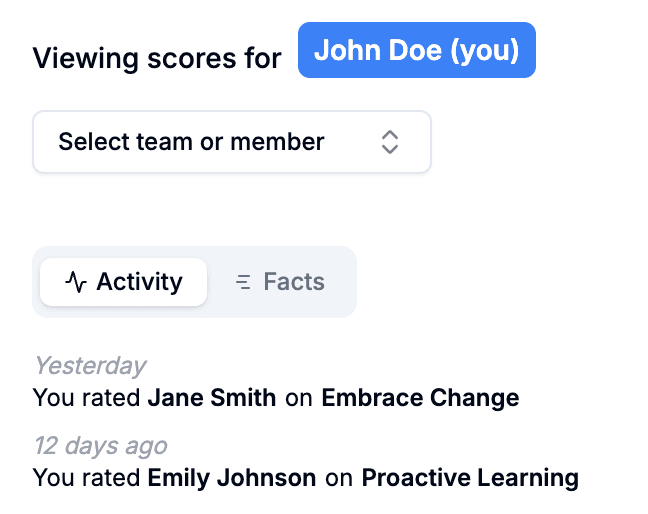Viewport: 648px width, 514px height.
Task: Switch to the Facts tab
Action: [x=280, y=282]
